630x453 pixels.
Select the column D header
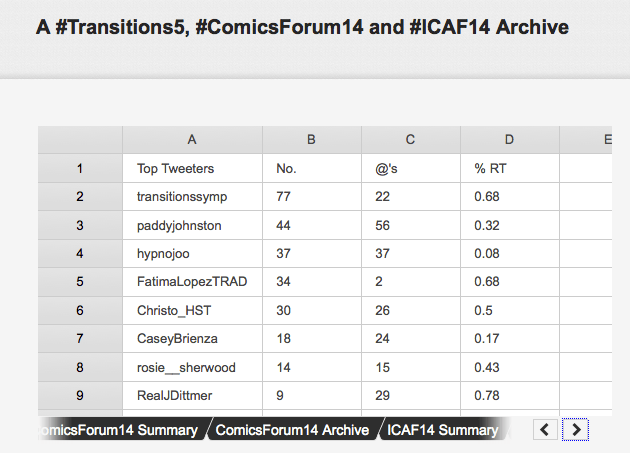pos(509,140)
